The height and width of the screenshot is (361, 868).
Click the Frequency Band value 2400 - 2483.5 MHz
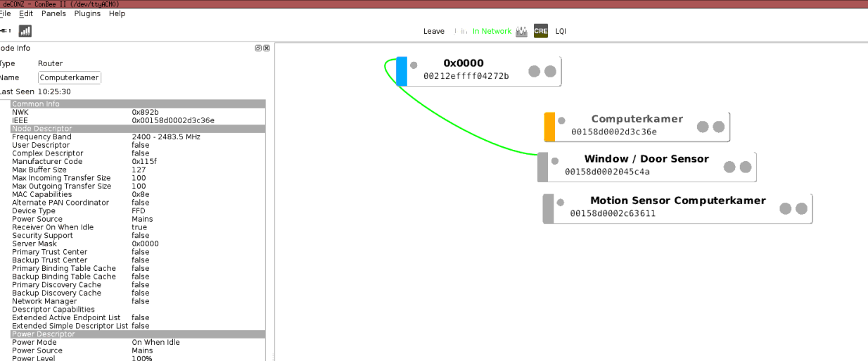[166, 137]
